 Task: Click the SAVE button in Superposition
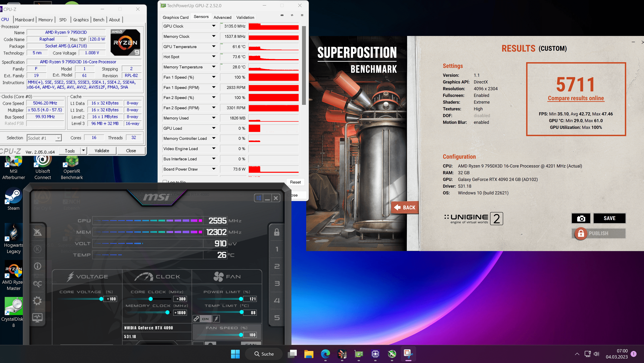coord(609,218)
